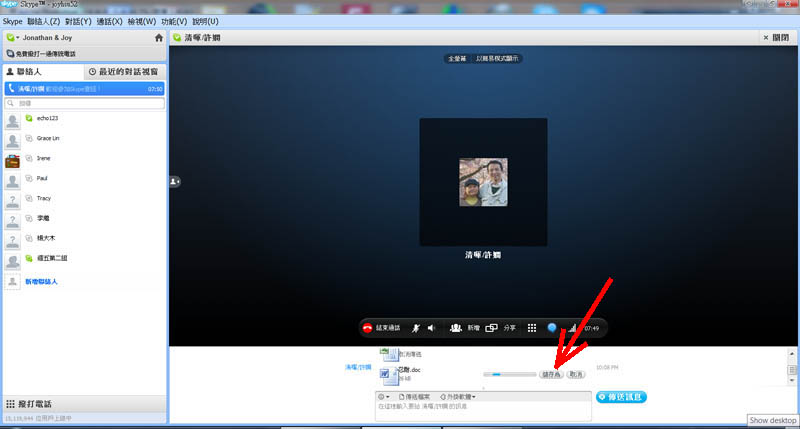Screen dimensions: 800x429
Task: Share screen with the 分享 icon
Action: click(491, 328)
